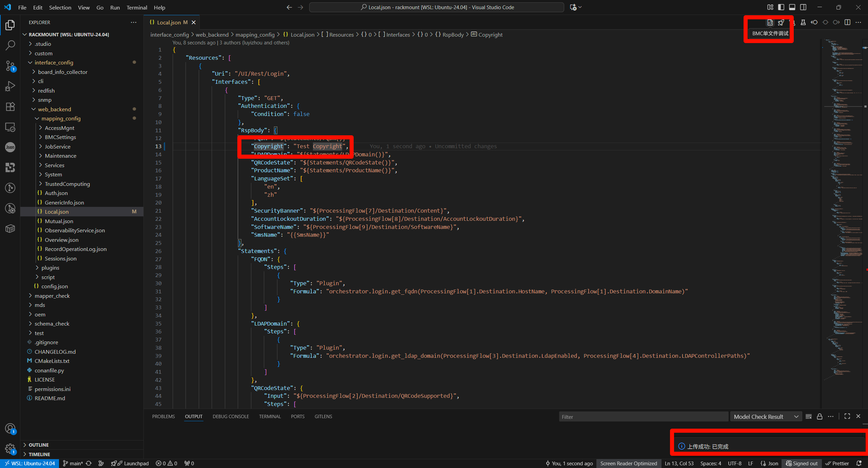Open the Terminal menu
The height and width of the screenshot is (468, 868).
click(137, 7)
